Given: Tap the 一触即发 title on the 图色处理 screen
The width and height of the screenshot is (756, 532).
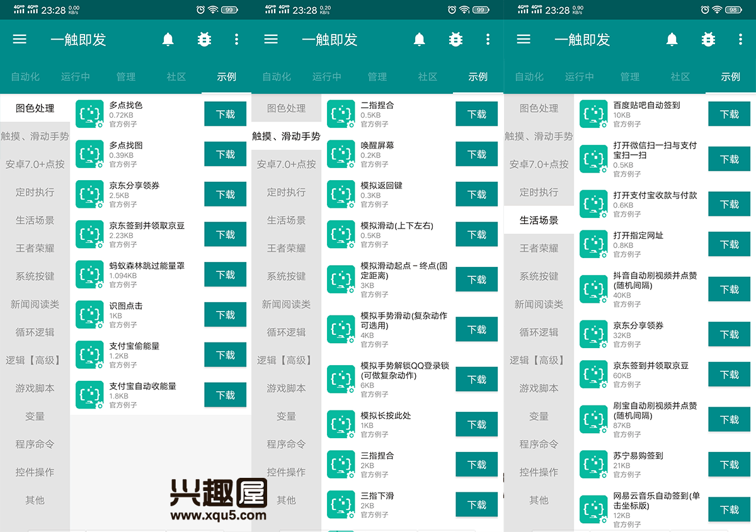Looking at the screenshot, I should [x=78, y=40].
